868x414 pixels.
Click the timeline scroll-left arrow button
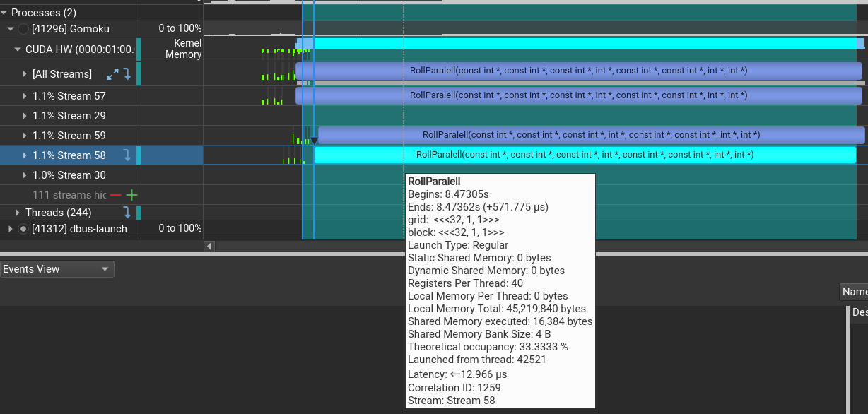coord(209,246)
